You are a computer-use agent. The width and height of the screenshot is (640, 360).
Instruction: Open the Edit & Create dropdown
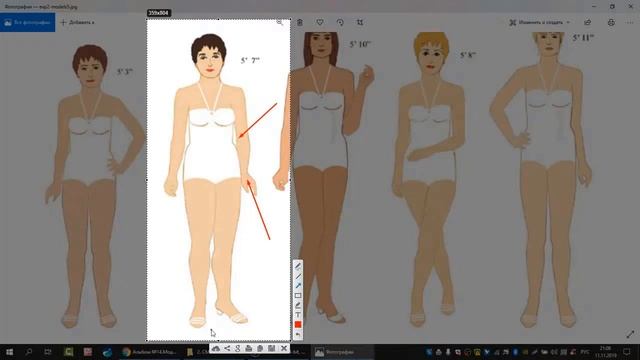coord(539,22)
